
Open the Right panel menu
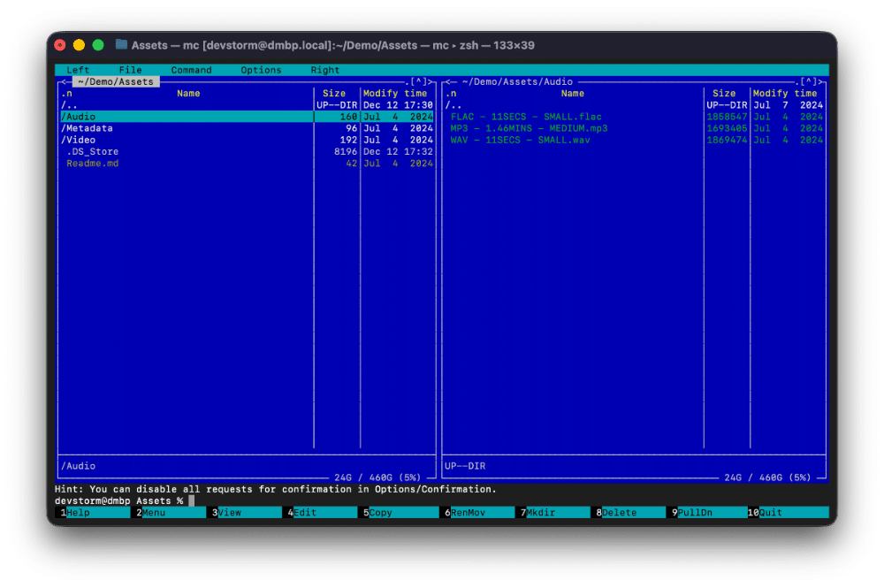click(324, 70)
